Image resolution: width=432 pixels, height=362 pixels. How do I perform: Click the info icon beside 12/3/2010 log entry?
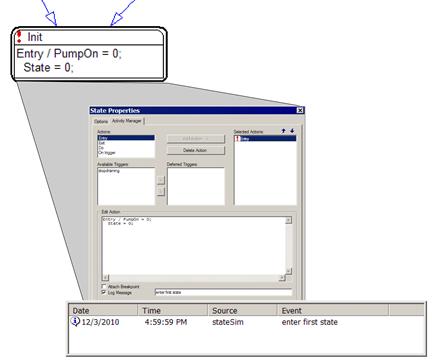(x=75, y=321)
